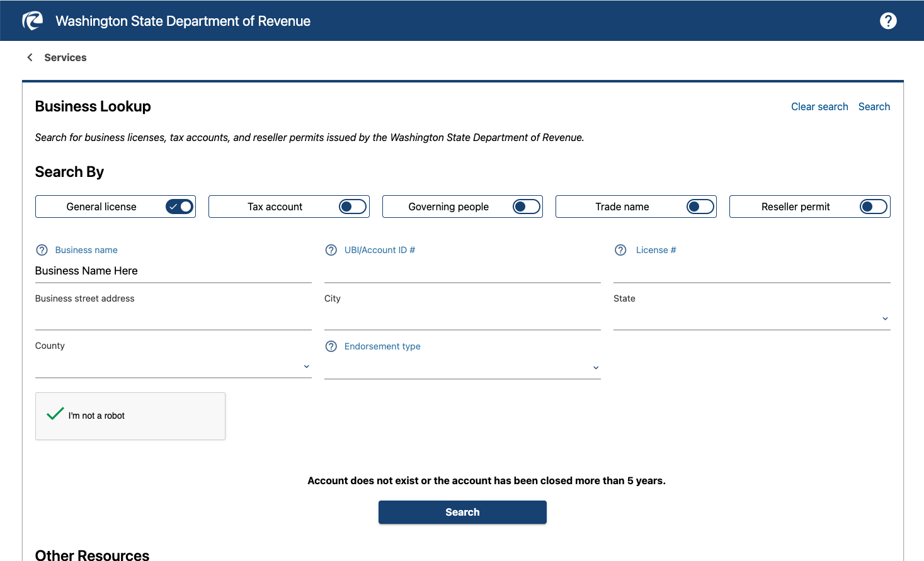Click the Clear search link
The image size is (924, 561).
[x=819, y=106]
